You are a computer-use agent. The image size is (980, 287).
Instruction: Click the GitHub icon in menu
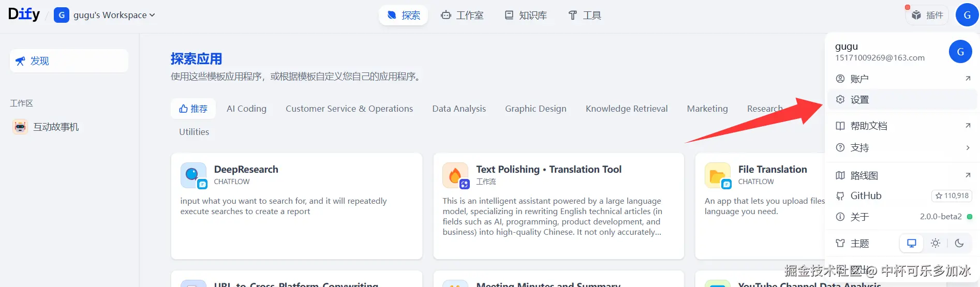pos(840,196)
